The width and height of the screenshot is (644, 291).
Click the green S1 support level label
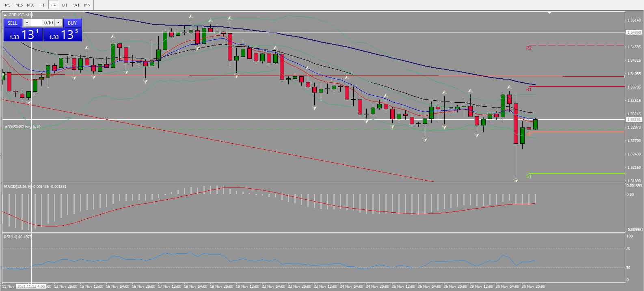coord(529,176)
